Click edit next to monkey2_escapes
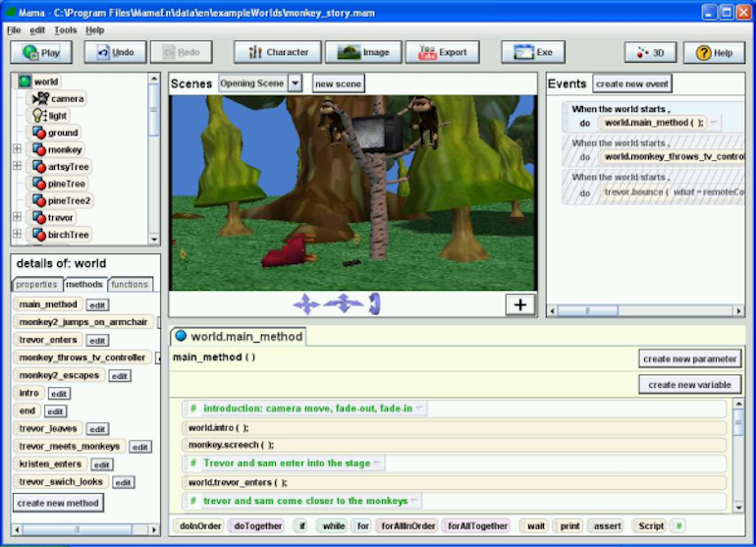This screenshot has height=547, width=756. point(120,376)
